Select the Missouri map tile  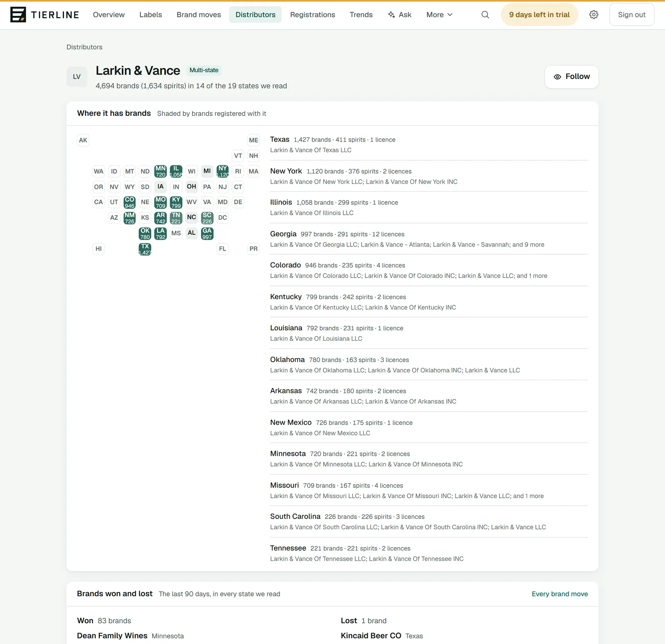[x=160, y=202]
